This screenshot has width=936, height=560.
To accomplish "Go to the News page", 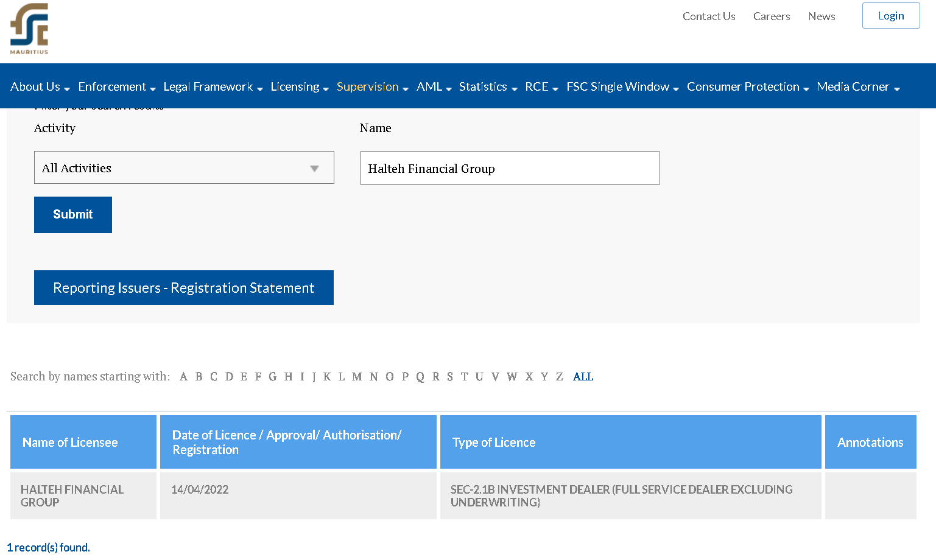I will coord(822,16).
